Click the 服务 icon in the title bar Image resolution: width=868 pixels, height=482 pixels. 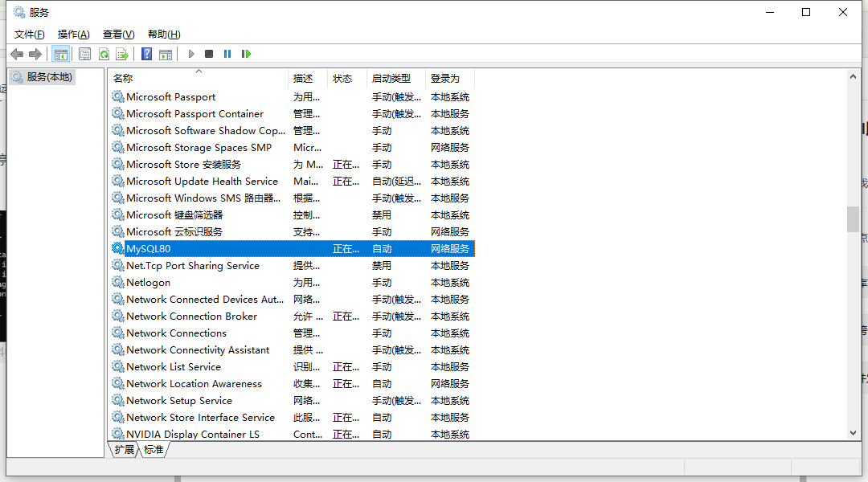click(x=19, y=12)
